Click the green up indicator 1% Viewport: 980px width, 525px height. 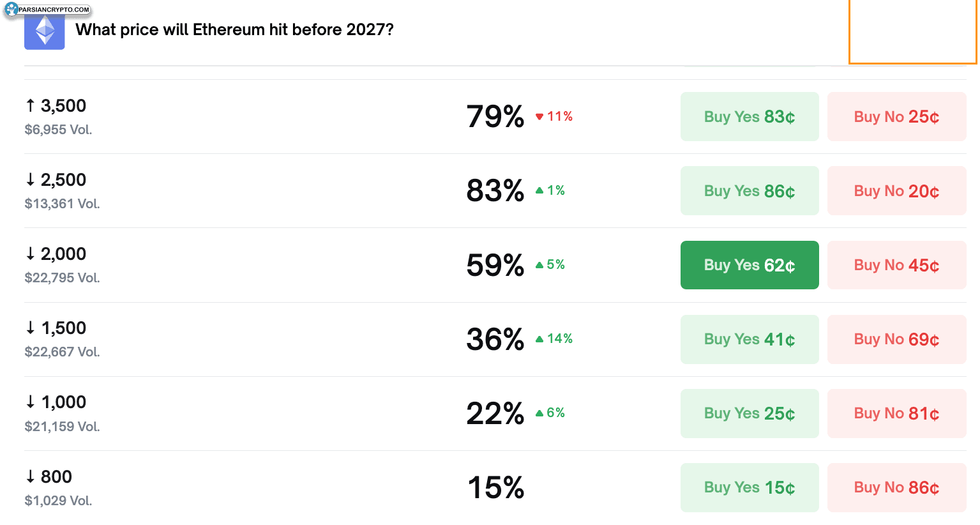click(550, 190)
